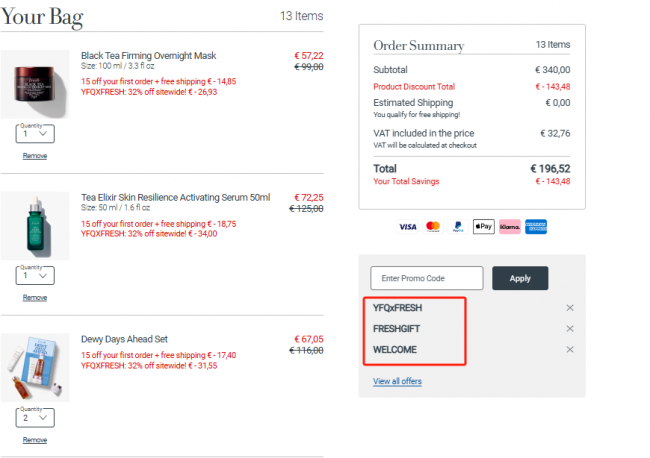Click the Visa payment icon
This screenshot has height=458, width=650.
pyautogui.click(x=407, y=227)
